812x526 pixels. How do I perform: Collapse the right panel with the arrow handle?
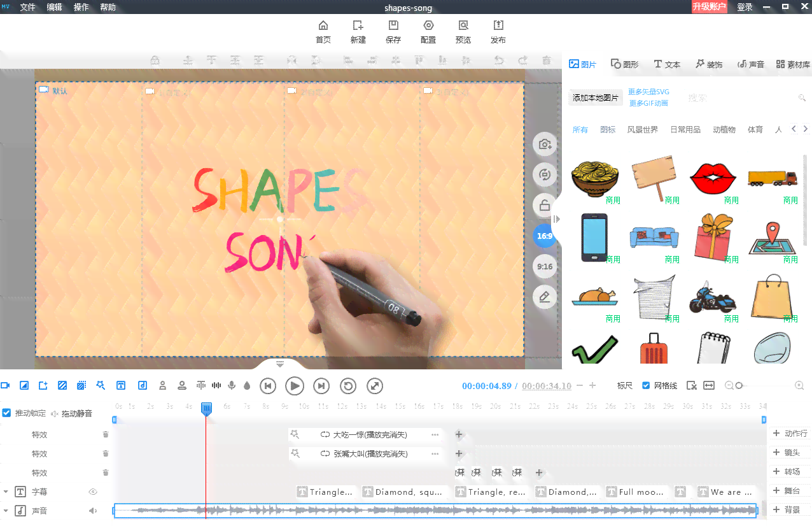pos(557,219)
